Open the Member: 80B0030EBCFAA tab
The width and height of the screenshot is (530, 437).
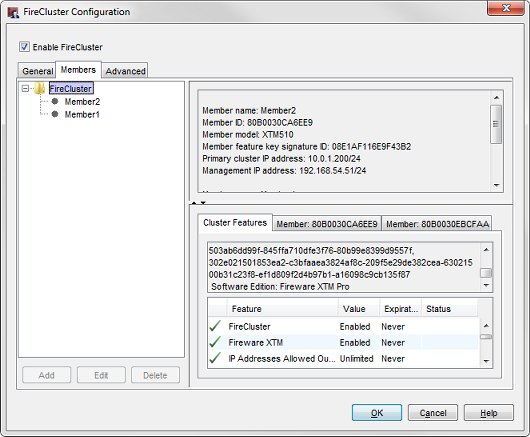(437, 224)
